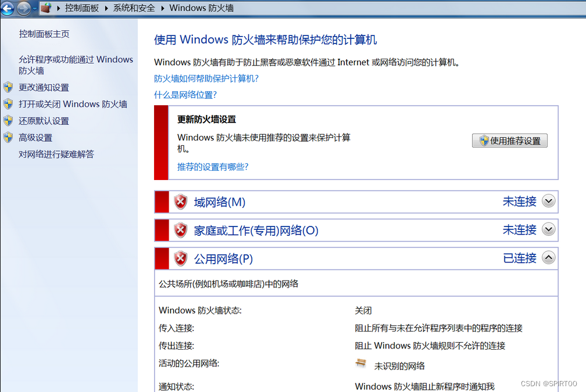
Task: Click 未连接 status in 域网络 row
Action: (x=520, y=201)
